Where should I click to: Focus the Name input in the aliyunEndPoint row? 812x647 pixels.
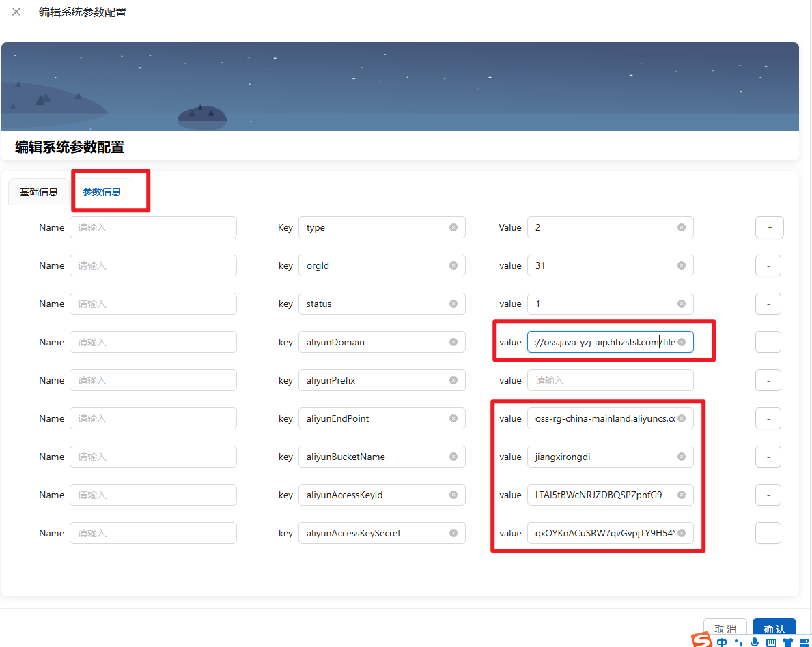pyautogui.click(x=153, y=419)
